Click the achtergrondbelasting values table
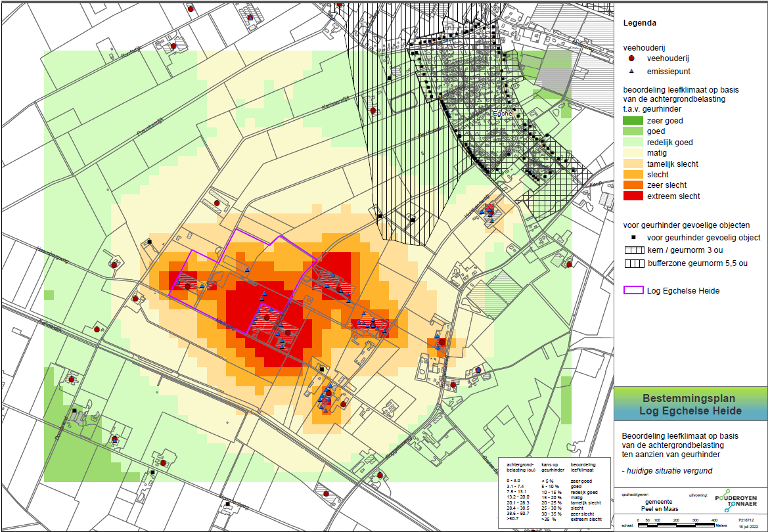Screen dimensions: 770x532 (555, 490)
